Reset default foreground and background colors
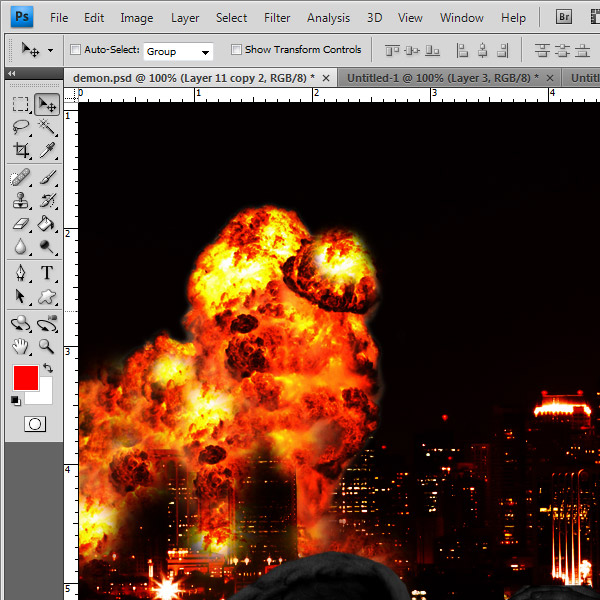This screenshot has height=600, width=600. point(16,401)
